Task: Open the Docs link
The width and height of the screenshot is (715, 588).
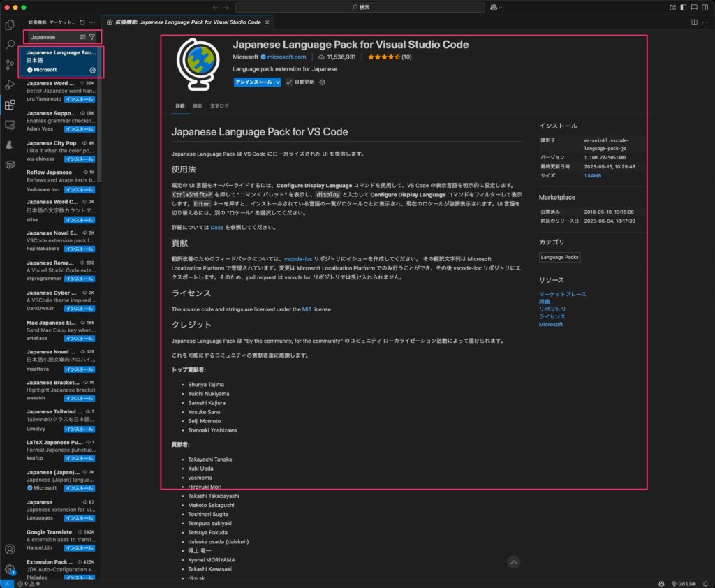Action: pyautogui.click(x=217, y=227)
